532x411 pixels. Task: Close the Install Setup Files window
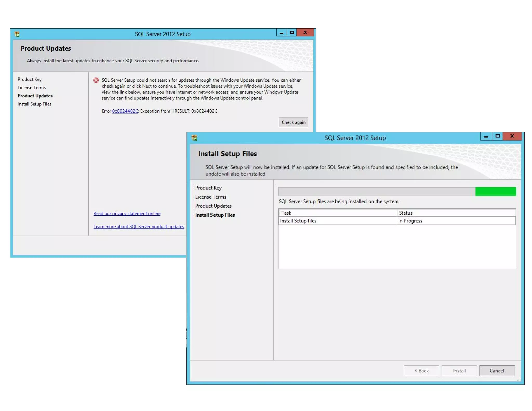[512, 136]
